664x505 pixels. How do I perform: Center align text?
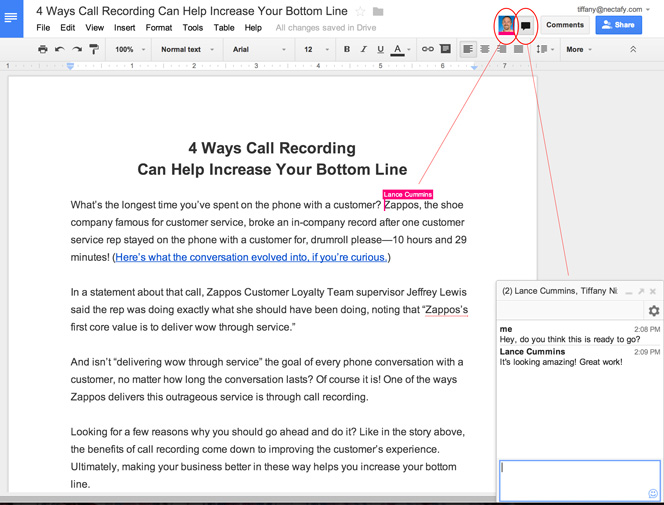485,49
